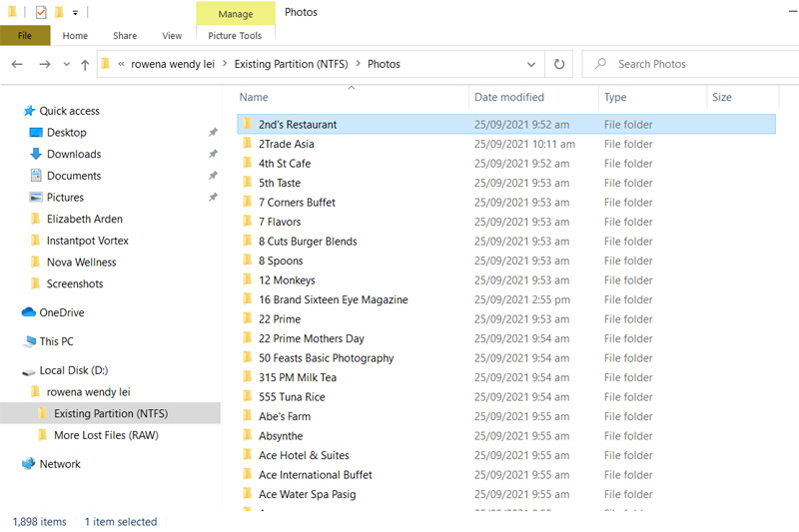The height and width of the screenshot is (532, 799).
Task: Open Downloads in the navigation pane
Action: point(74,154)
